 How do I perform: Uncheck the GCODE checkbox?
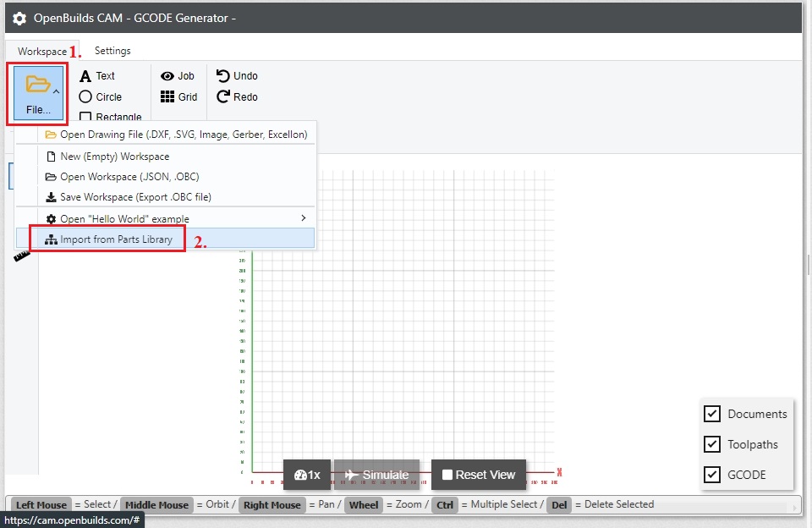712,474
